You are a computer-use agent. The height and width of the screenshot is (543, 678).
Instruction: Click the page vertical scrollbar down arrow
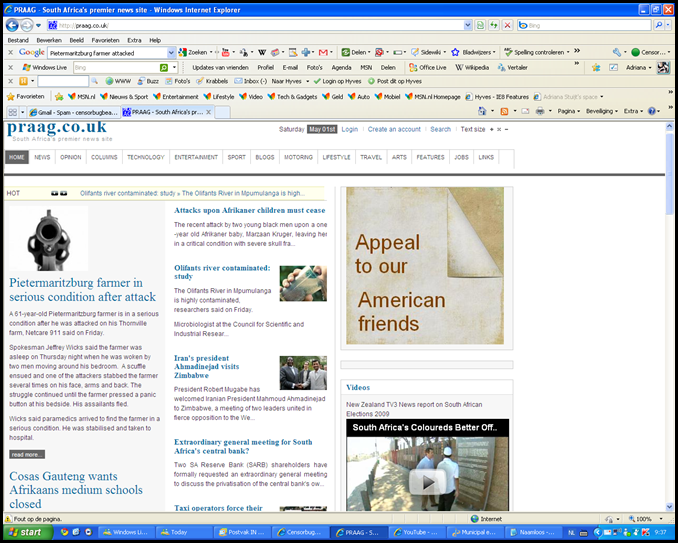[669, 507]
